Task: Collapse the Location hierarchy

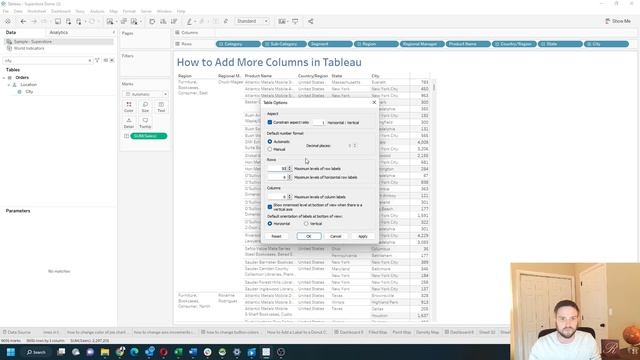Action: click(9, 85)
